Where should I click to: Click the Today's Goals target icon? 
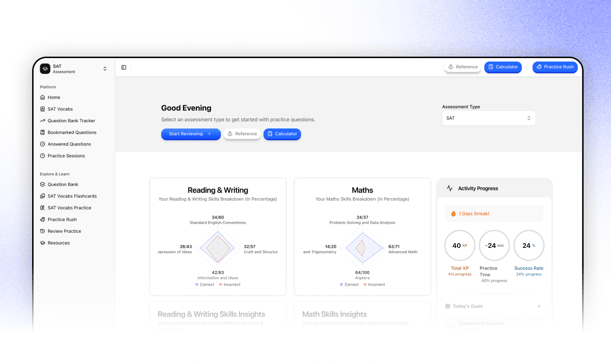pyautogui.click(x=447, y=306)
